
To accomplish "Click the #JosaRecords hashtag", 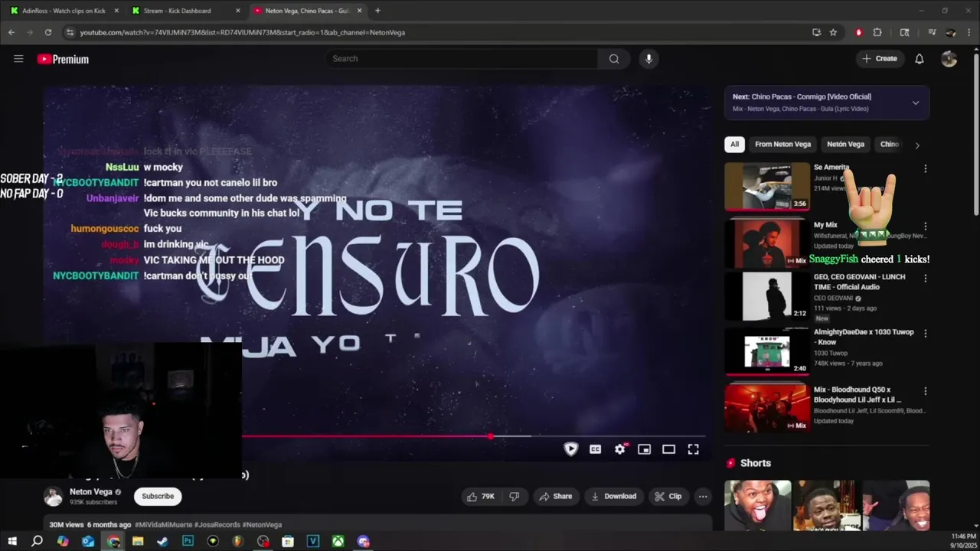I will [x=217, y=525].
